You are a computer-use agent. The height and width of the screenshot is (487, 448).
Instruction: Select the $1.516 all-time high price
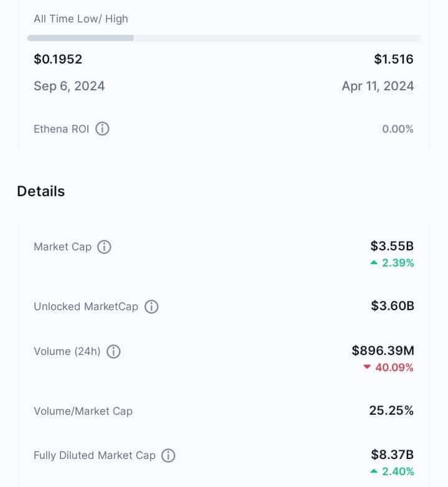tap(394, 59)
